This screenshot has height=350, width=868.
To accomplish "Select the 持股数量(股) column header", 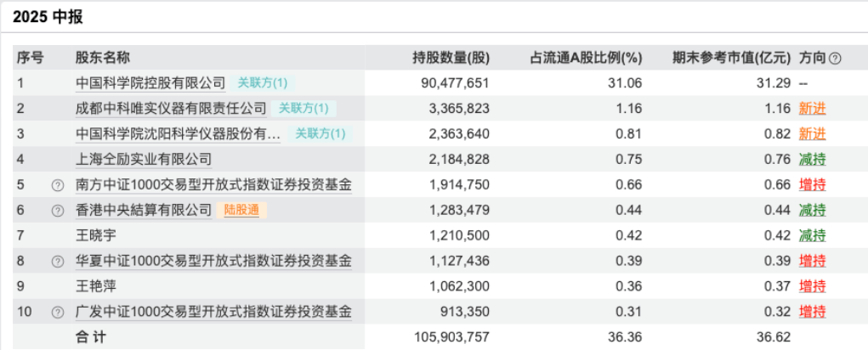I will pyautogui.click(x=451, y=58).
